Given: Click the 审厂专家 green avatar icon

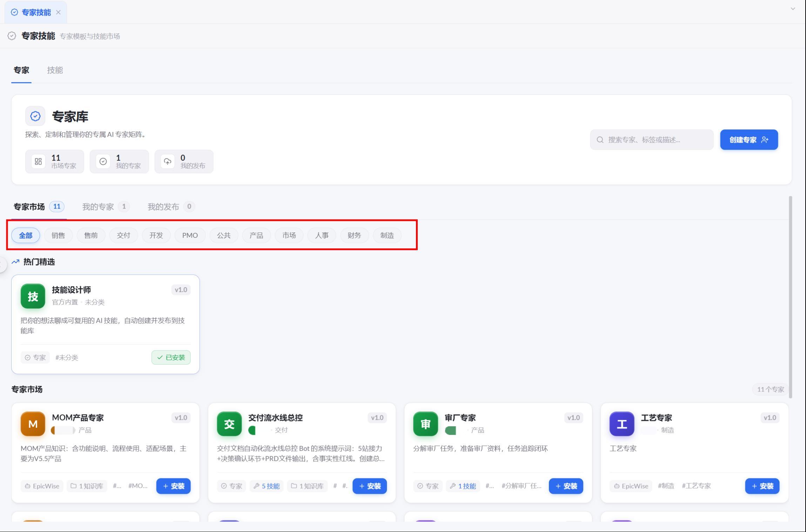Looking at the screenshot, I should pyautogui.click(x=425, y=424).
